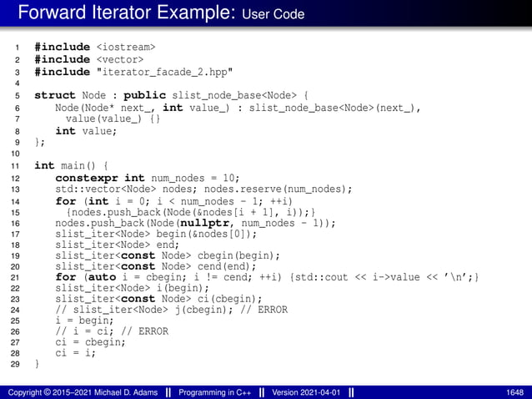Click the "Version 2021-04-01" footer text
Screen dimensions: 532x399
306,392
